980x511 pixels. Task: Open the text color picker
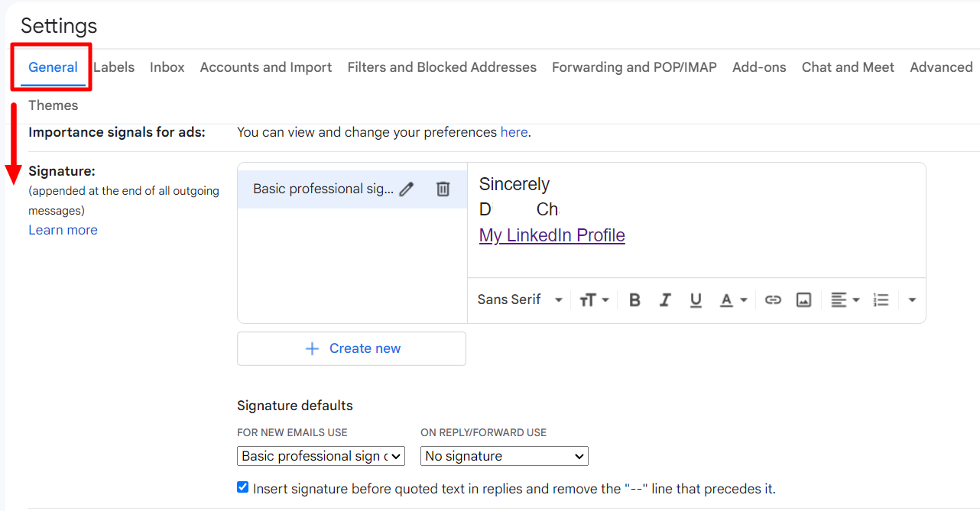coord(732,300)
